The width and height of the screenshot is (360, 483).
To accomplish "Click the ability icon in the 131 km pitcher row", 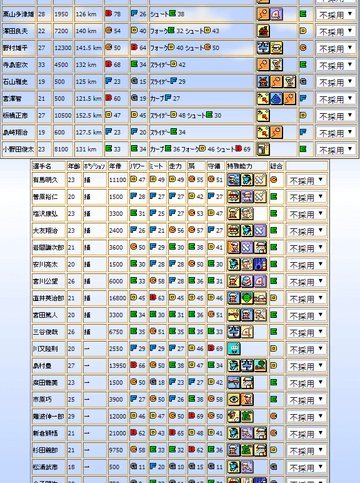I will click(x=263, y=149).
